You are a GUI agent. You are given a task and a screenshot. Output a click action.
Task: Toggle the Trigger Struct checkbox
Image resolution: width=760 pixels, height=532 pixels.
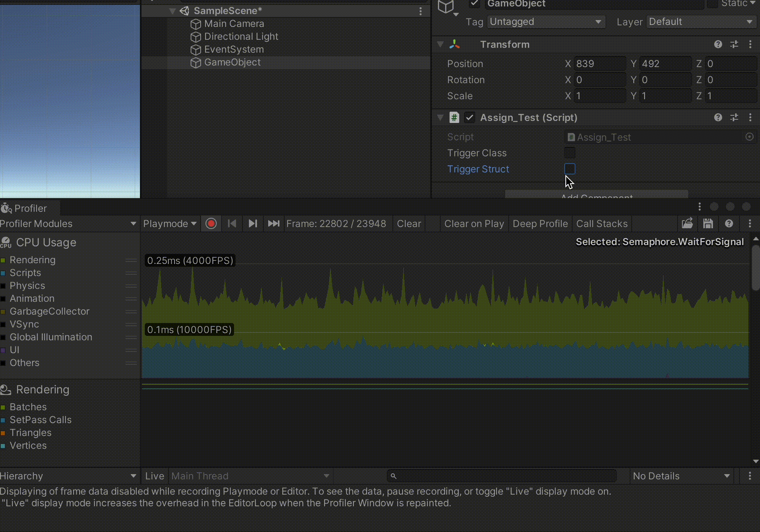pyautogui.click(x=570, y=169)
